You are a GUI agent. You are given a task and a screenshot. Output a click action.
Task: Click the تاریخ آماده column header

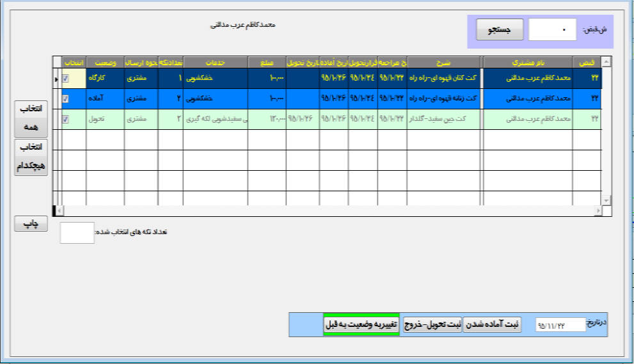[333, 63]
